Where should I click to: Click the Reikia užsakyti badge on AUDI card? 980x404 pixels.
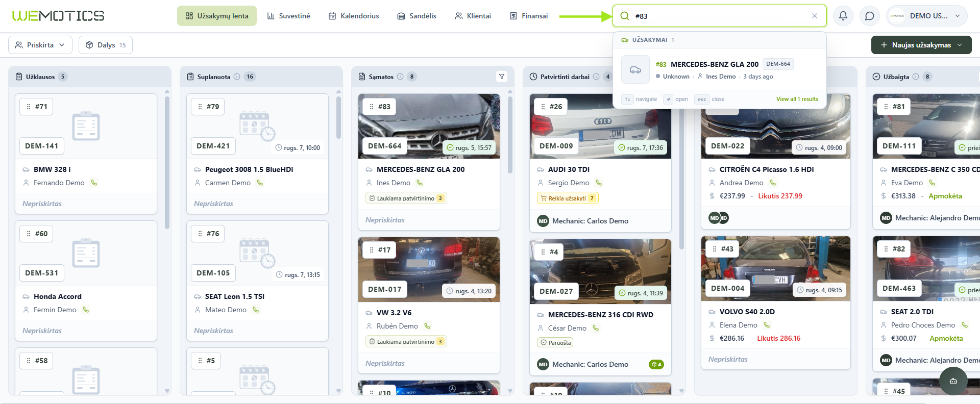tap(568, 198)
